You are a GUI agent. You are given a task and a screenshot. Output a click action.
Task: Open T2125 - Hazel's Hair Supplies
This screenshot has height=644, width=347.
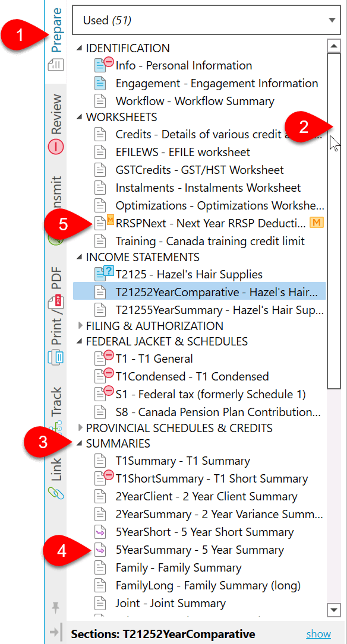pyautogui.click(x=189, y=274)
